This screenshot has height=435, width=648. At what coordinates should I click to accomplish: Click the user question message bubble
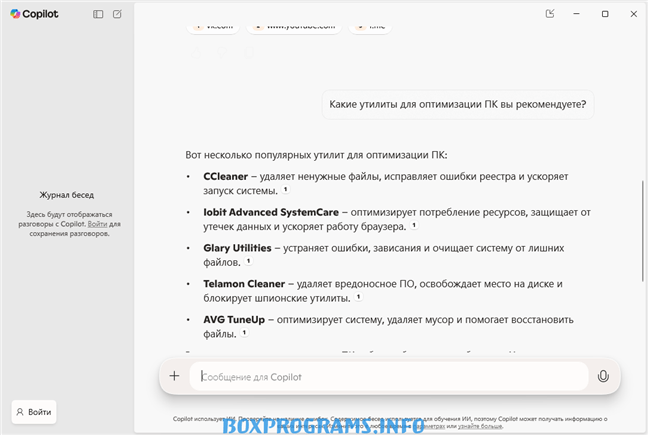coord(457,105)
